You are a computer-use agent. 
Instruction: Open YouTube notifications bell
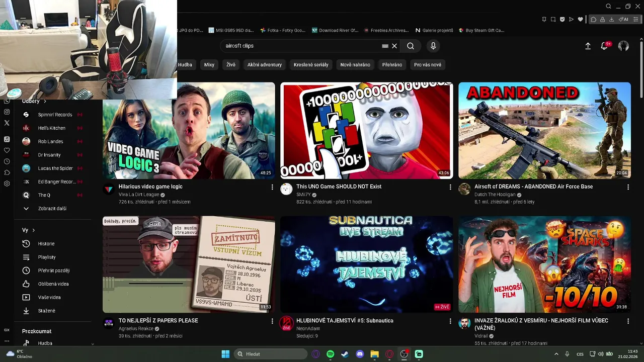tap(604, 46)
